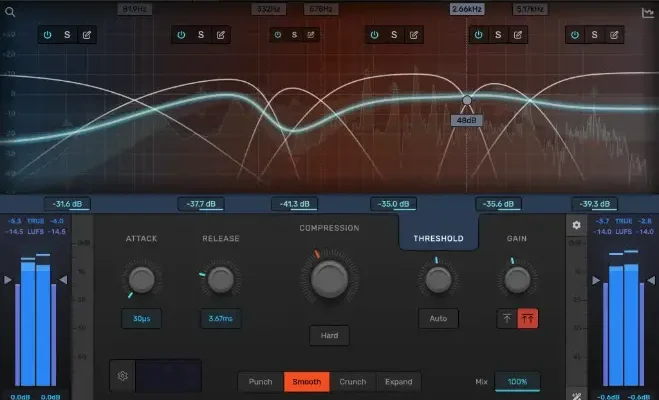This screenshot has width=659, height=400.
Task: Open the spectrum analyzer icon at top-right
Action: coord(647,13)
